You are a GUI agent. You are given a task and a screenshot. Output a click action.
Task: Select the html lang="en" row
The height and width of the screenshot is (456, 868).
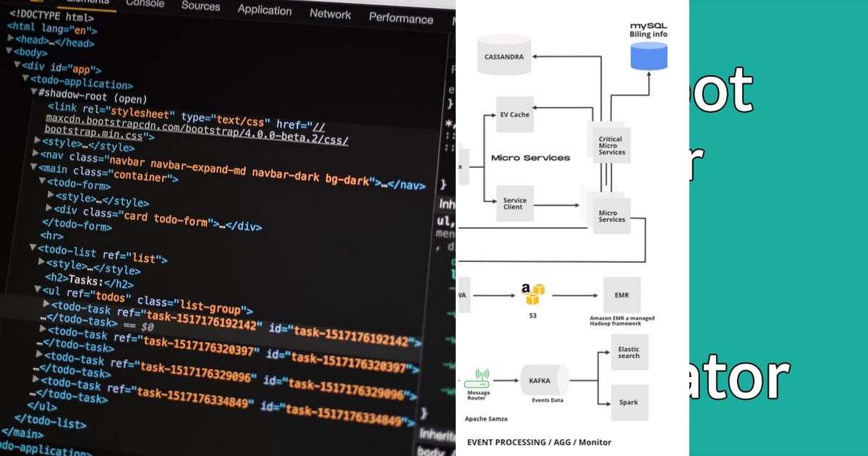[52, 28]
